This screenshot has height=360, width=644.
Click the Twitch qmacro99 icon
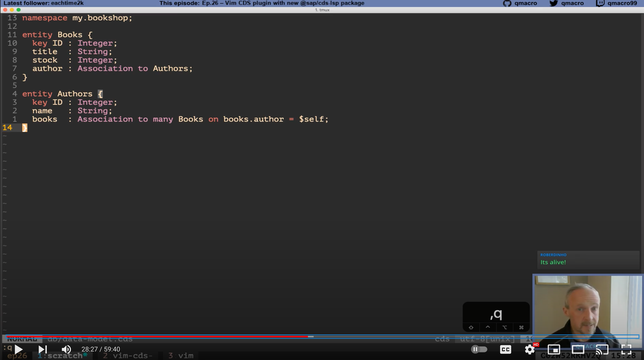(x=600, y=3)
